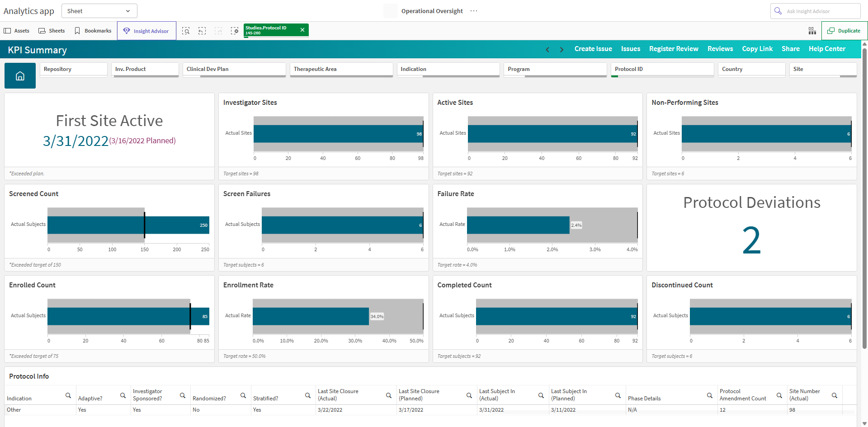Open the Country filter

pos(751,70)
